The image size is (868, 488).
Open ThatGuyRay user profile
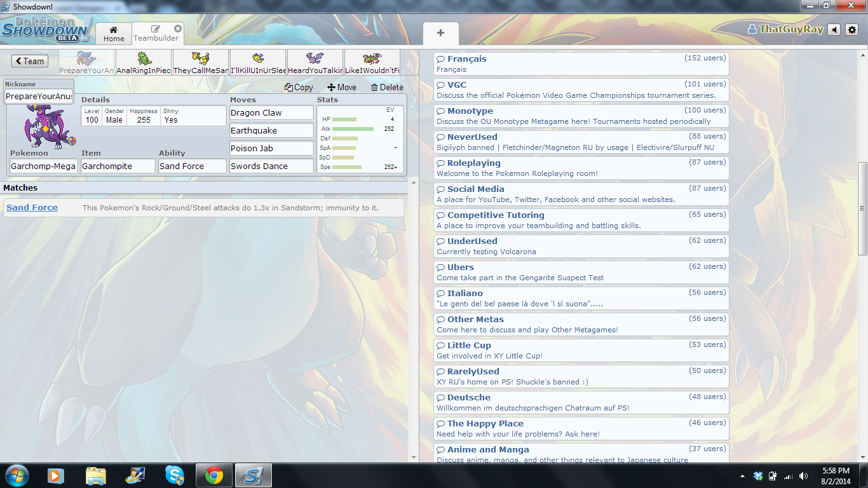785,29
